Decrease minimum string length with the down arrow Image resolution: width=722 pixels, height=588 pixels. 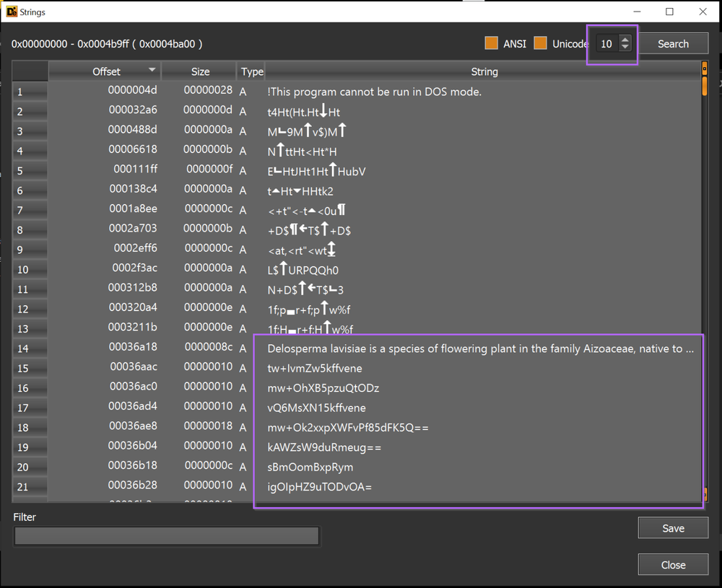click(625, 48)
